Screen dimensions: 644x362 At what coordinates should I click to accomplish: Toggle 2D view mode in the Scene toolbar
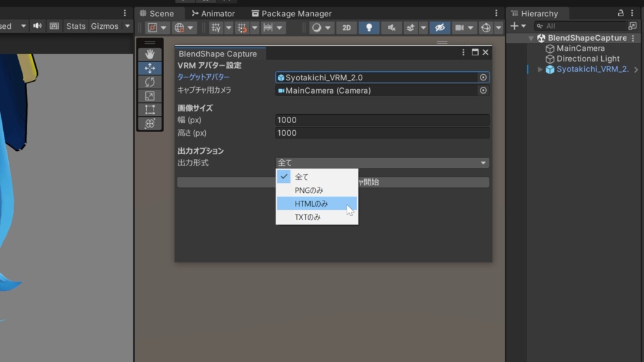click(x=347, y=27)
